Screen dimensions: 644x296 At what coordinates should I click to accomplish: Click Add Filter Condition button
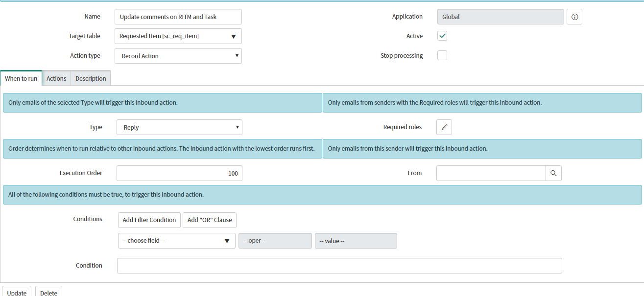(149, 220)
